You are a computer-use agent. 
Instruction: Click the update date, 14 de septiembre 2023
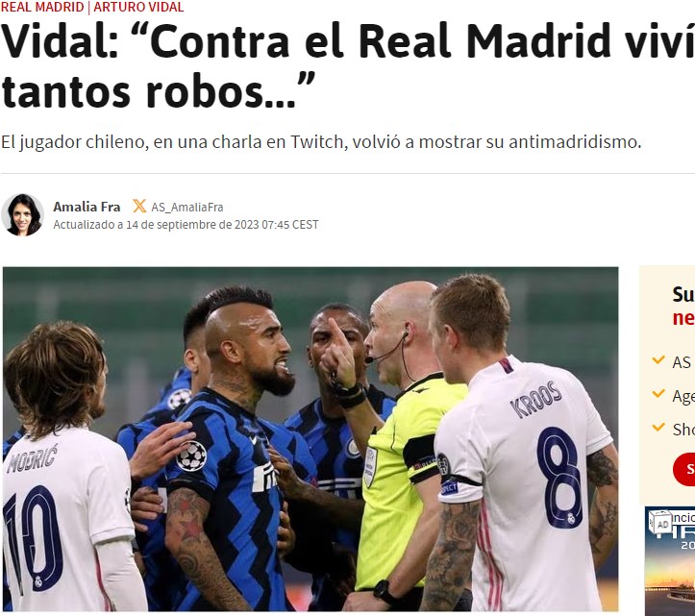click(x=186, y=225)
